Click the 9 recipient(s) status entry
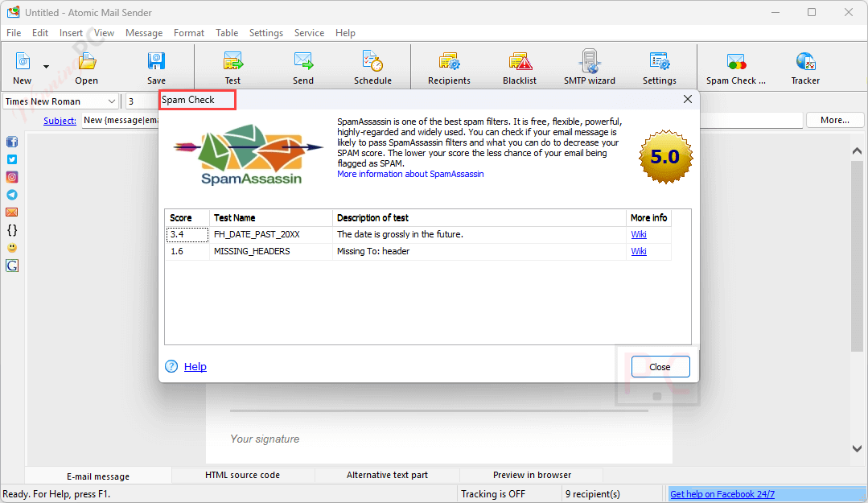 coord(592,493)
